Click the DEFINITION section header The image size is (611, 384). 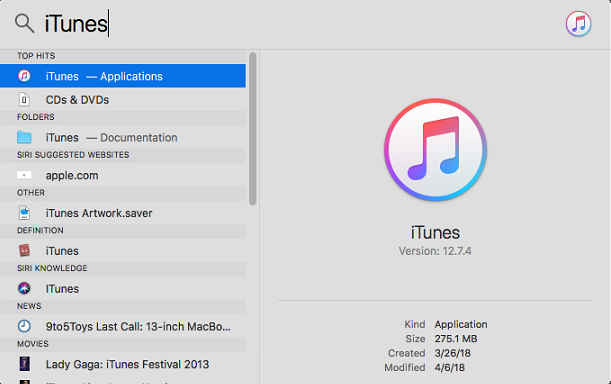click(x=40, y=230)
